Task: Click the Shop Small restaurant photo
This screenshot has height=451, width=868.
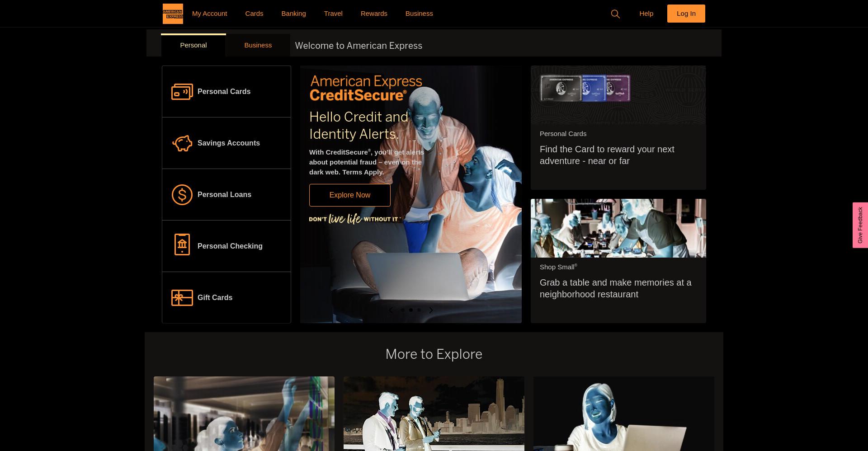Action: click(x=618, y=228)
